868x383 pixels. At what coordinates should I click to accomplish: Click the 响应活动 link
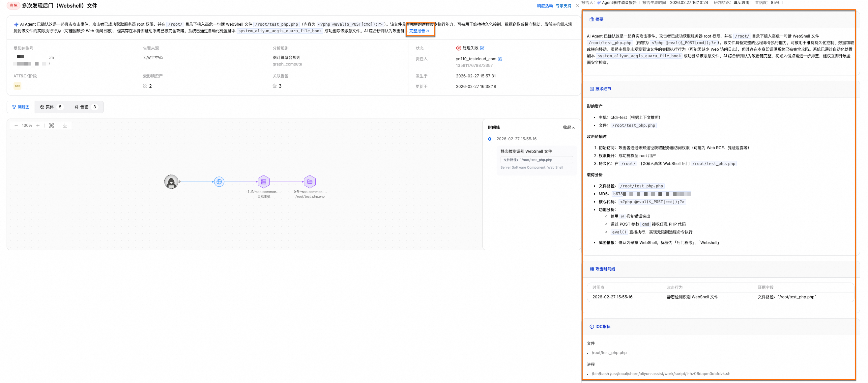click(544, 6)
